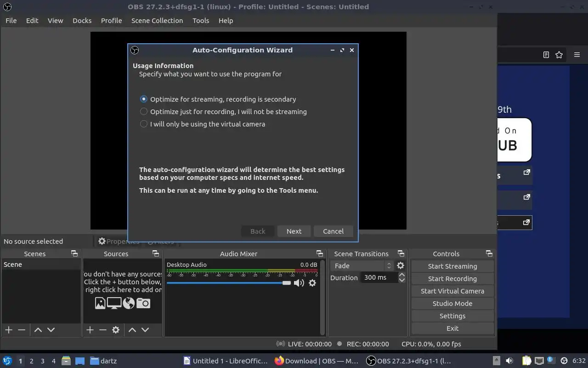
Task: Move scene up in Scenes panel
Action: pos(38,330)
